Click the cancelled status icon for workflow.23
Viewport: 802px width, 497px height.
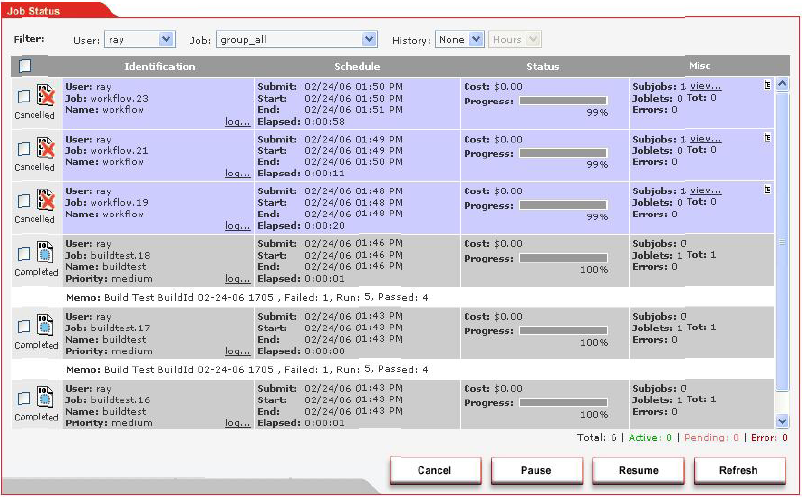[x=45, y=96]
